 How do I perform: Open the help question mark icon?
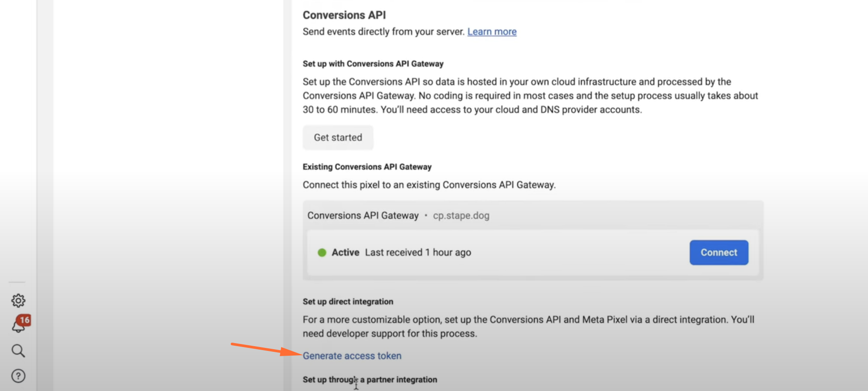point(18,376)
